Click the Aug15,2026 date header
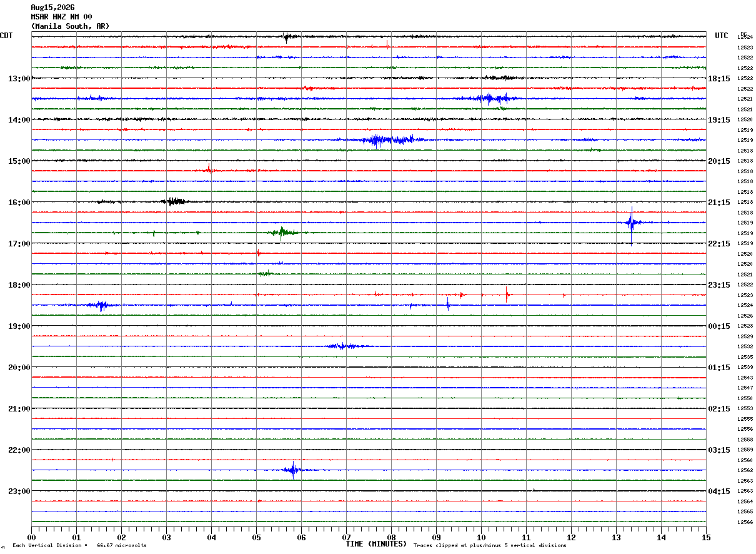 (52, 8)
